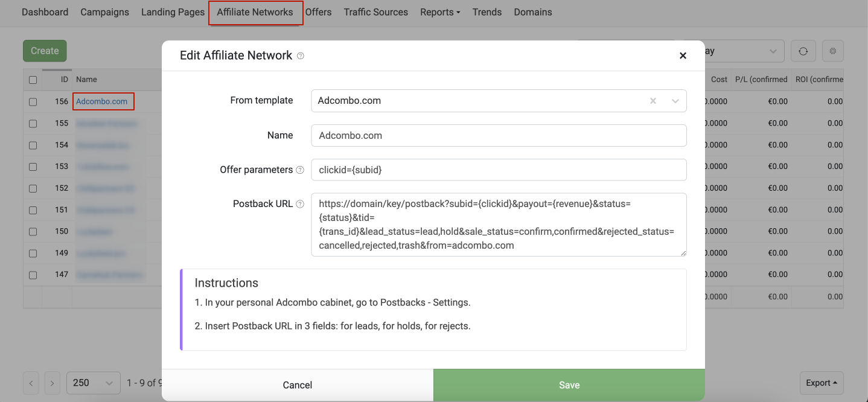Click the Cost column header
868x402 pixels.
pos(719,80)
